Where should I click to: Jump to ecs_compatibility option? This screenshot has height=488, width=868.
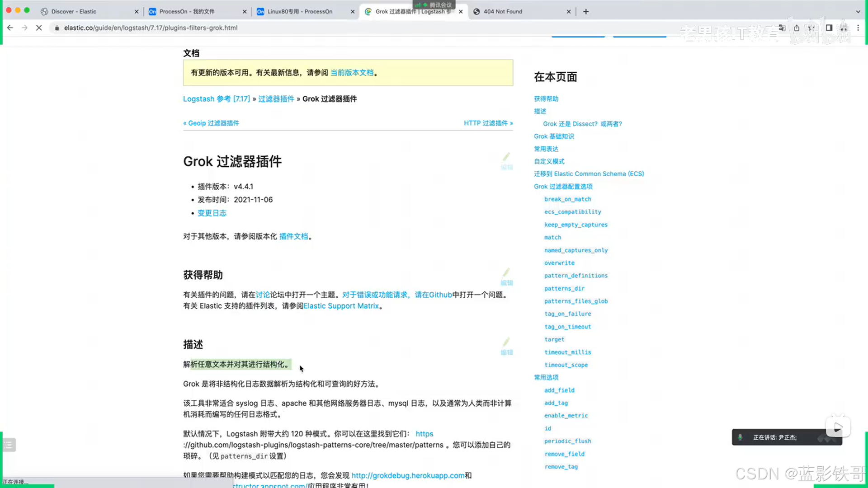[x=572, y=211]
